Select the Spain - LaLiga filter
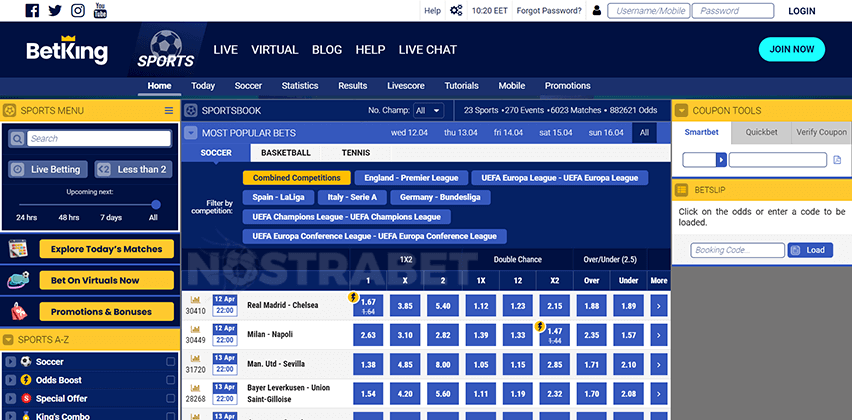This screenshot has height=420, width=852. pos(278,197)
